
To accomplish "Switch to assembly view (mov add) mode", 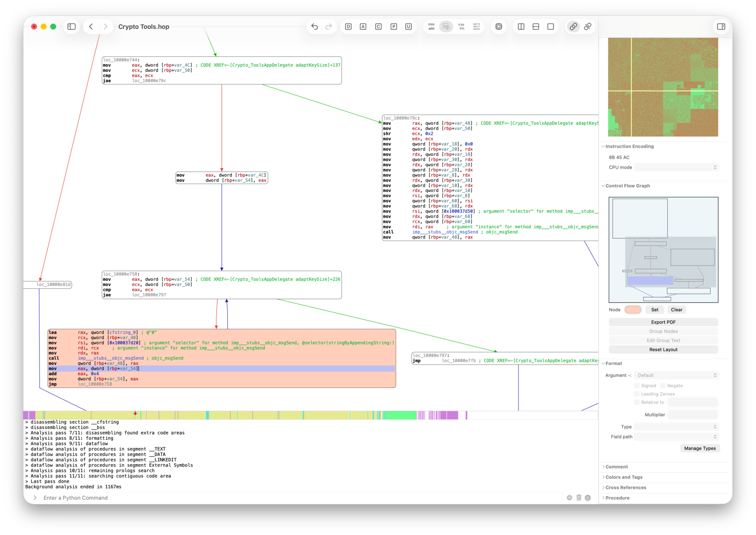I will click(x=431, y=27).
